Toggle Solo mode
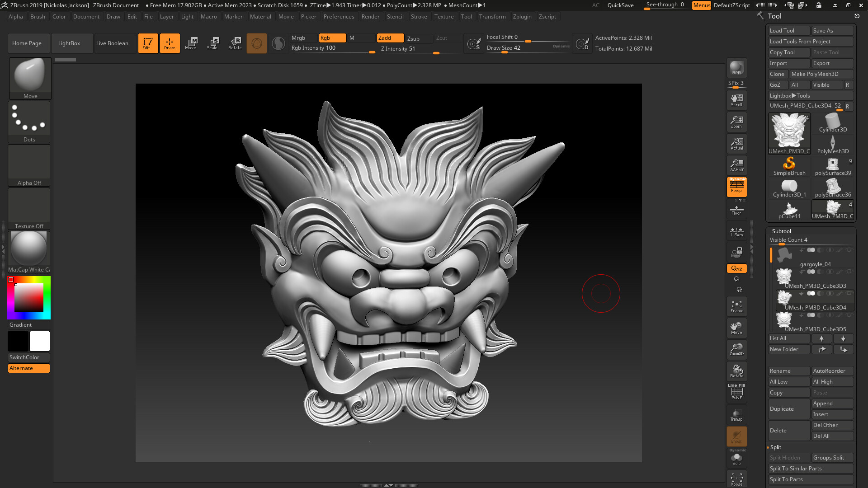Viewport: 868px width, 488px height. (x=736, y=458)
